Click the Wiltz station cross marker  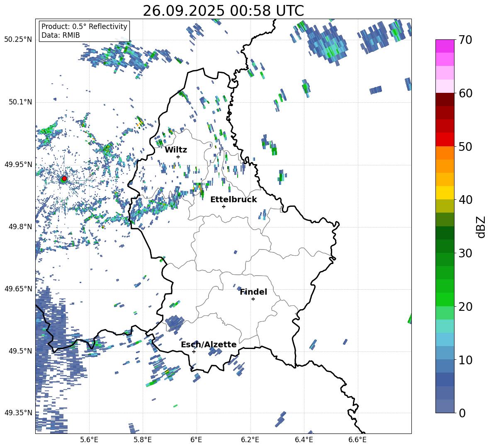tap(178, 157)
